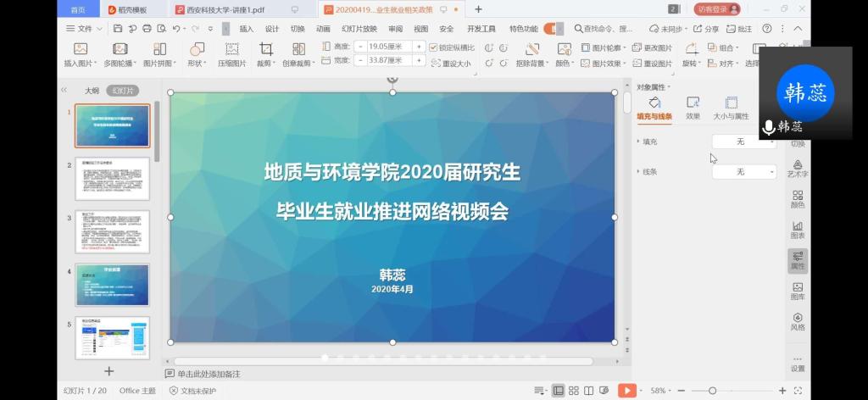
Task: Open the Chart (图表) sidebar panel
Action: [798, 229]
